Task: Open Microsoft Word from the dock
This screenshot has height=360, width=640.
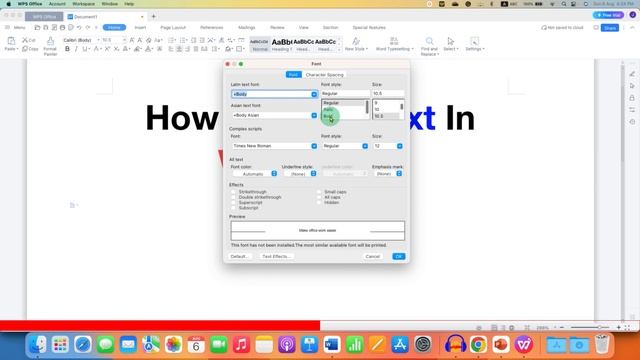Action: click(332, 345)
